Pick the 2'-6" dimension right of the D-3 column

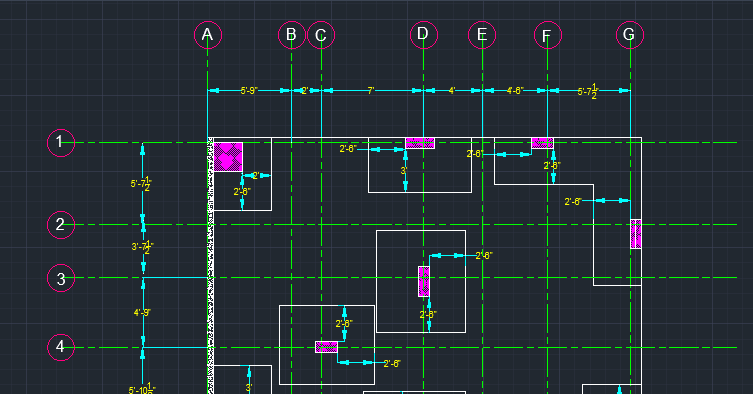coord(484,256)
